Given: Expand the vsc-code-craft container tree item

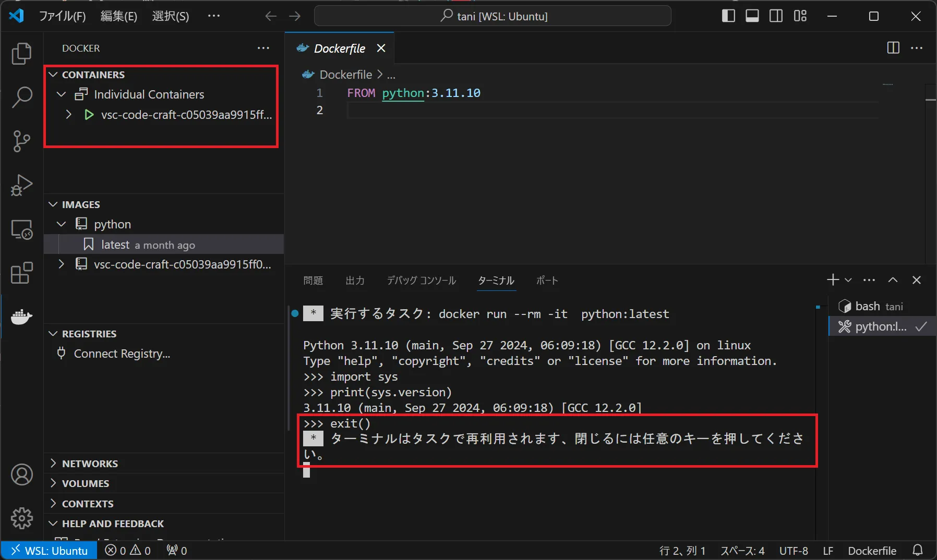Looking at the screenshot, I should [x=68, y=115].
